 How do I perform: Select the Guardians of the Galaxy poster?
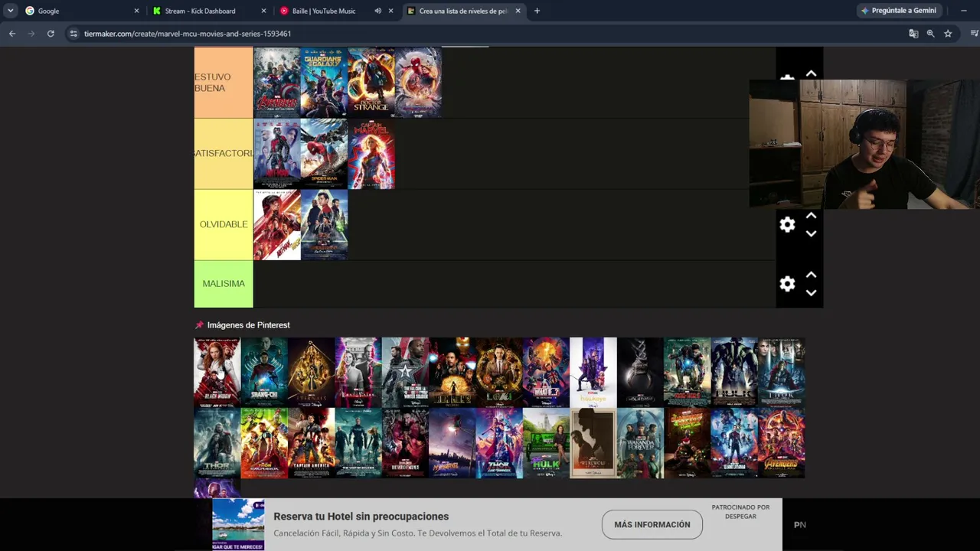tap(324, 83)
